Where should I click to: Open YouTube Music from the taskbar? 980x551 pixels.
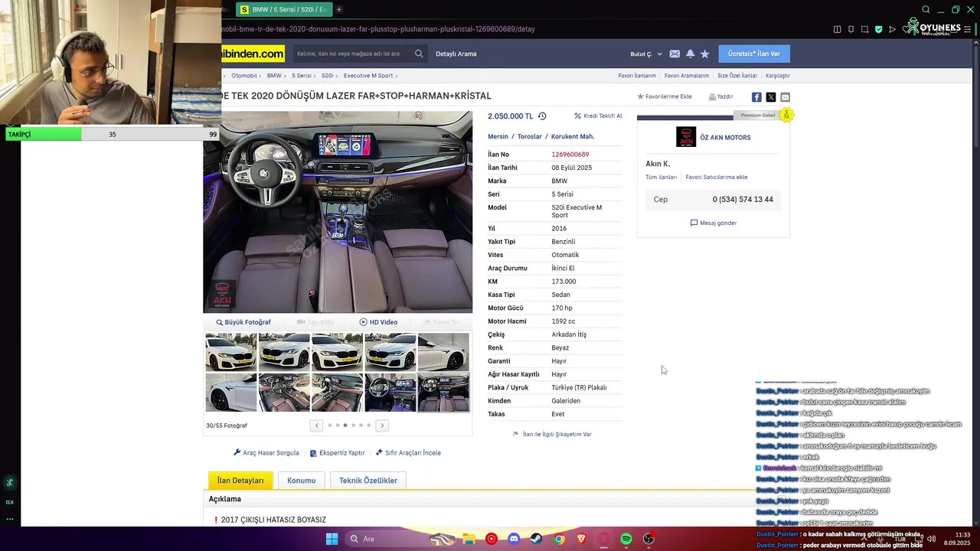[491, 539]
